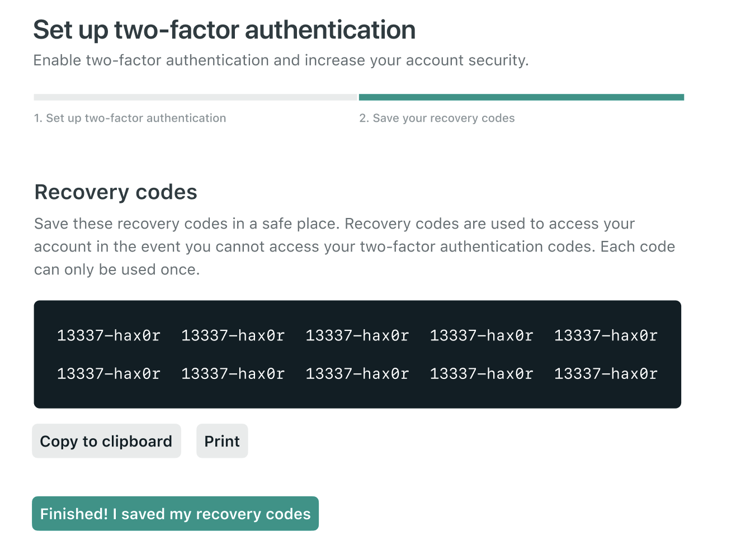Image resolution: width=736 pixels, height=560 pixels.
Task: Confirm with 'Finished! I saved my recovery codes'
Action: [x=175, y=514]
